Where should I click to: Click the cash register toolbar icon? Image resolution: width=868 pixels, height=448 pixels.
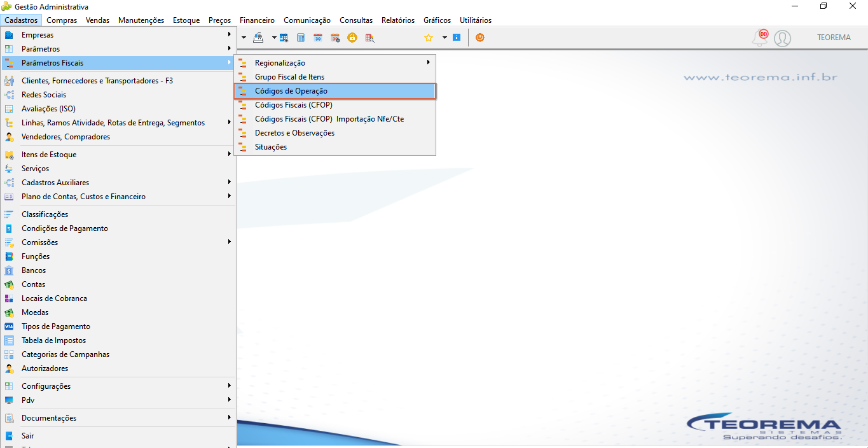click(x=258, y=38)
